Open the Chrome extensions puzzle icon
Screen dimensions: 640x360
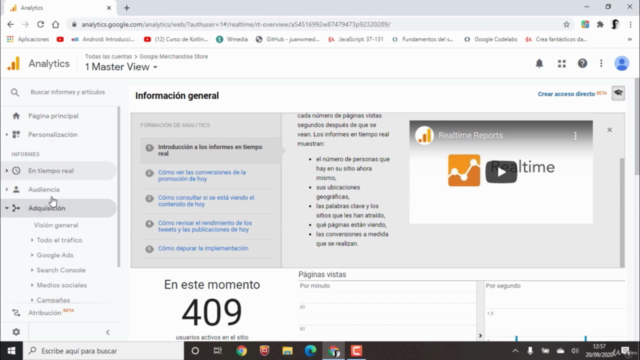click(600, 24)
